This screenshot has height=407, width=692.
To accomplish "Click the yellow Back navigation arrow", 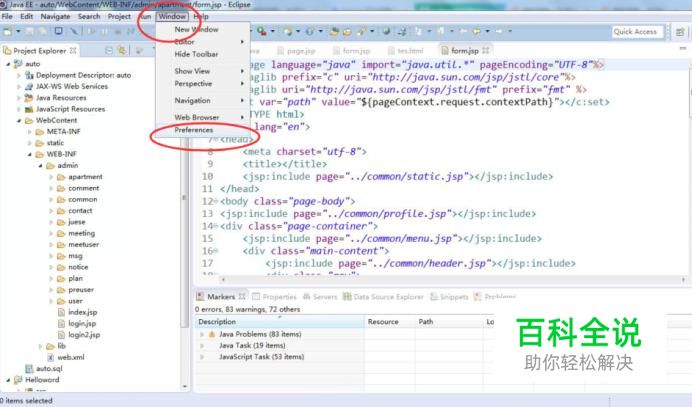I will 477,31.
